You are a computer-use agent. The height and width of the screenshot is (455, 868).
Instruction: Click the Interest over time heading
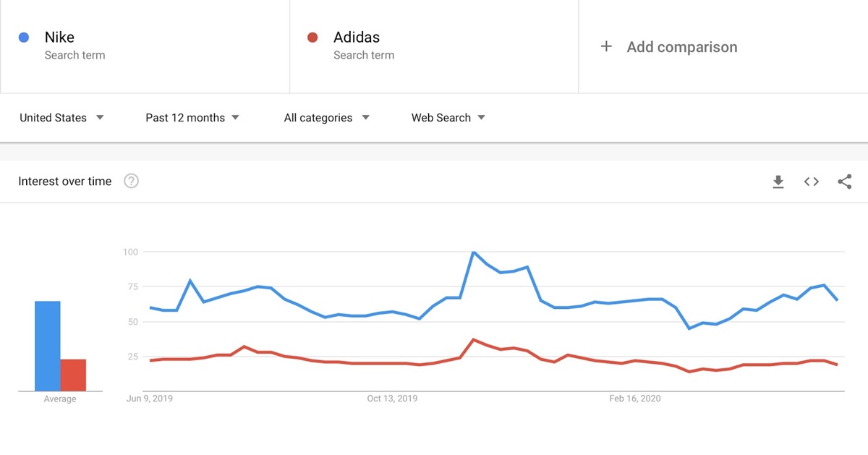(x=62, y=181)
